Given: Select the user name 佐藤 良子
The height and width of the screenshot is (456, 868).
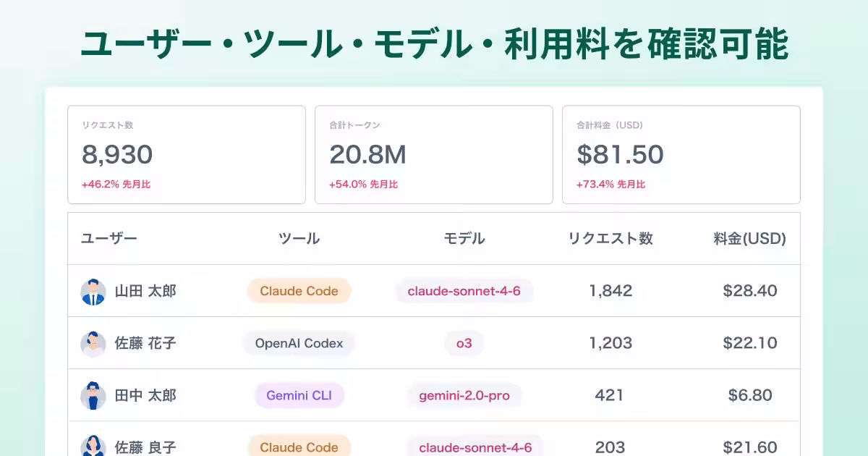Looking at the screenshot, I should 145,447.
